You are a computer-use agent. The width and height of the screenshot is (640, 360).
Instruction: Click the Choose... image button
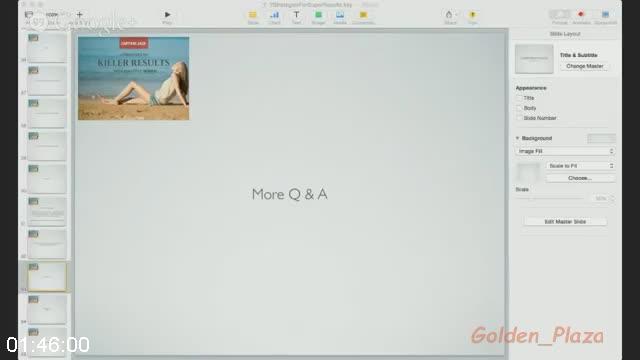tap(580, 178)
